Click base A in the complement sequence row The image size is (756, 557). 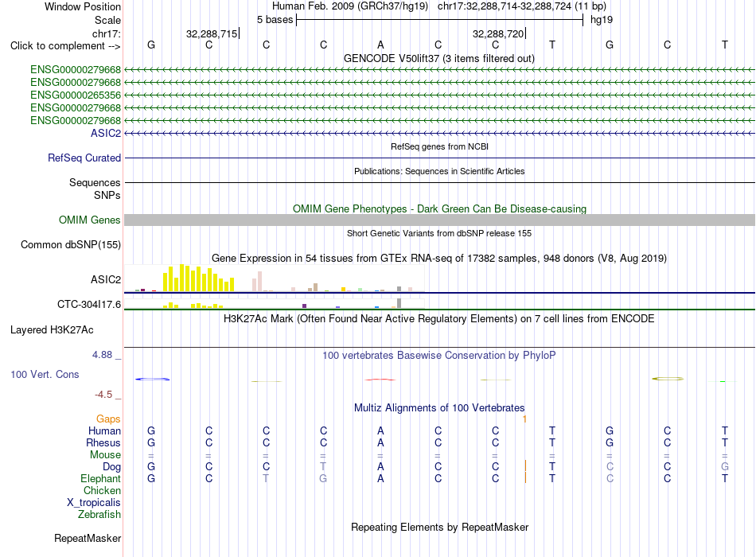pyautogui.click(x=380, y=45)
